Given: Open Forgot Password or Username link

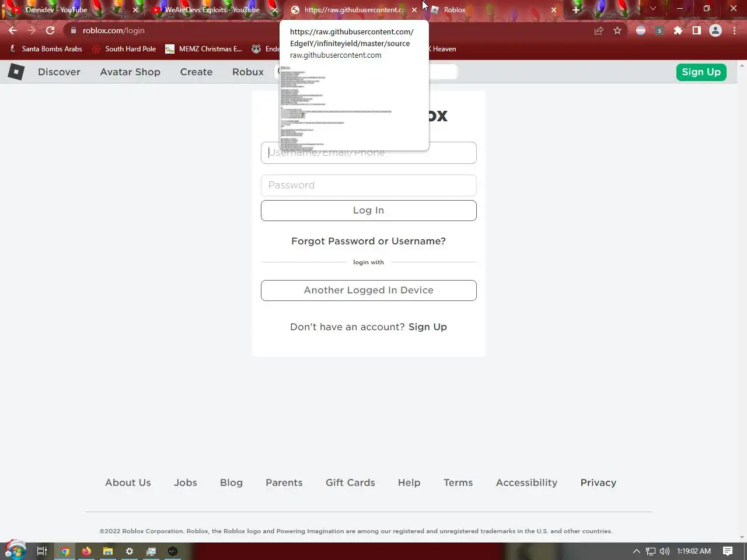Looking at the screenshot, I should [368, 241].
